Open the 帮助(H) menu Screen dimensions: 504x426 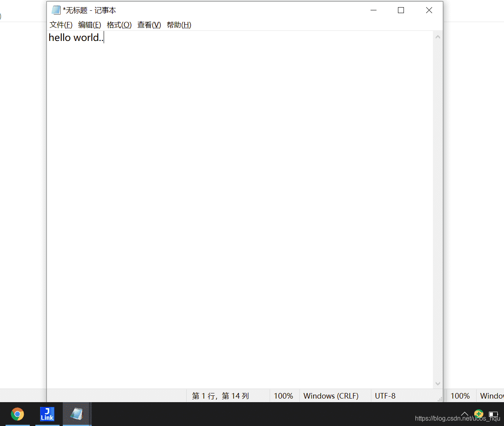click(179, 25)
